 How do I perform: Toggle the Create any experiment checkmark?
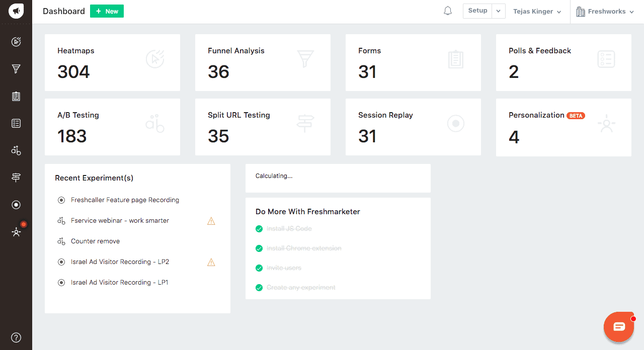[x=259, y=288]
